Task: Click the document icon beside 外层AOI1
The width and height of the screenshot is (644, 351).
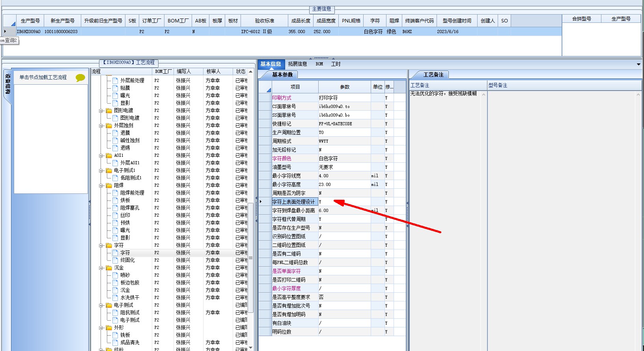Action: [116, 163]
